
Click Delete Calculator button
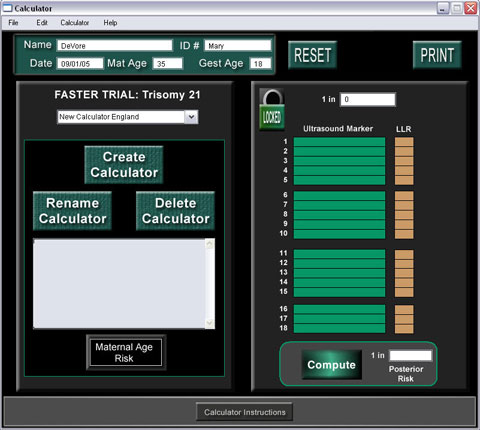point(175,211)
